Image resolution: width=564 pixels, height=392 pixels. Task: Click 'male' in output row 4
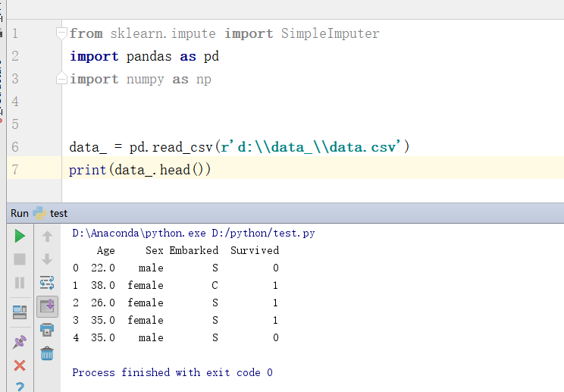151,337
